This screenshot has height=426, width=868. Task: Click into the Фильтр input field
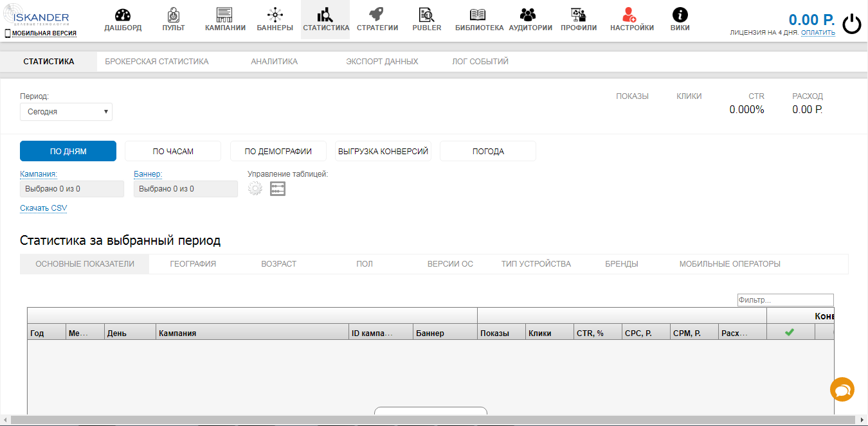785,300
